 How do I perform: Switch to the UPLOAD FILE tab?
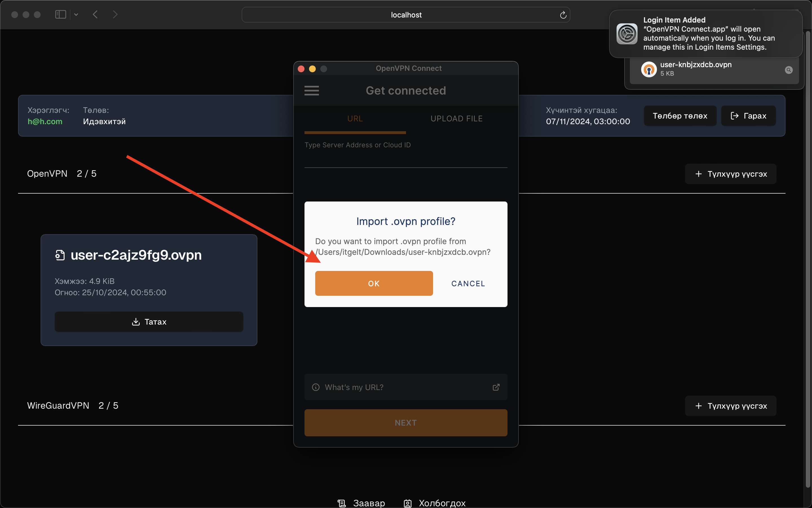[456, 119]
